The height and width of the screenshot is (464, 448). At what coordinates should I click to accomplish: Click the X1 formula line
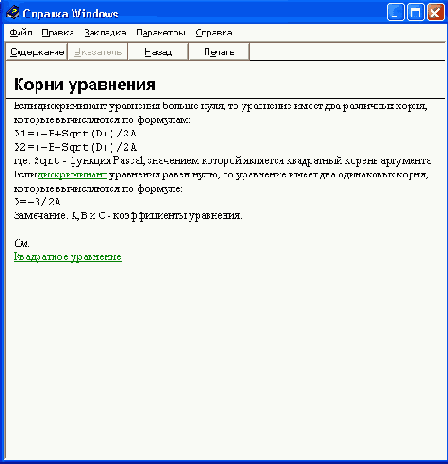pos(75,133)
